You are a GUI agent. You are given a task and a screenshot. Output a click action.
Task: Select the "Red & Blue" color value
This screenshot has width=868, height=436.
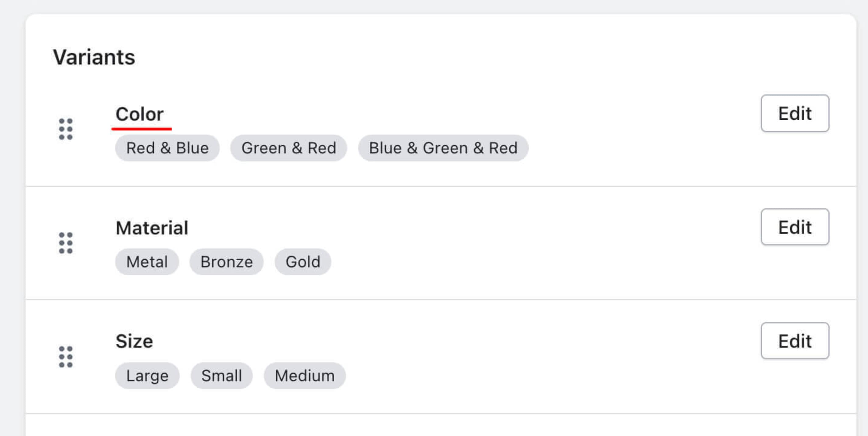click(x=167, y=148)
